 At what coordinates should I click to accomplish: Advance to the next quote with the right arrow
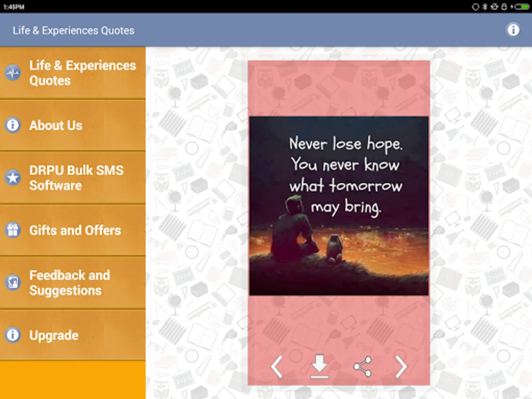401,367
